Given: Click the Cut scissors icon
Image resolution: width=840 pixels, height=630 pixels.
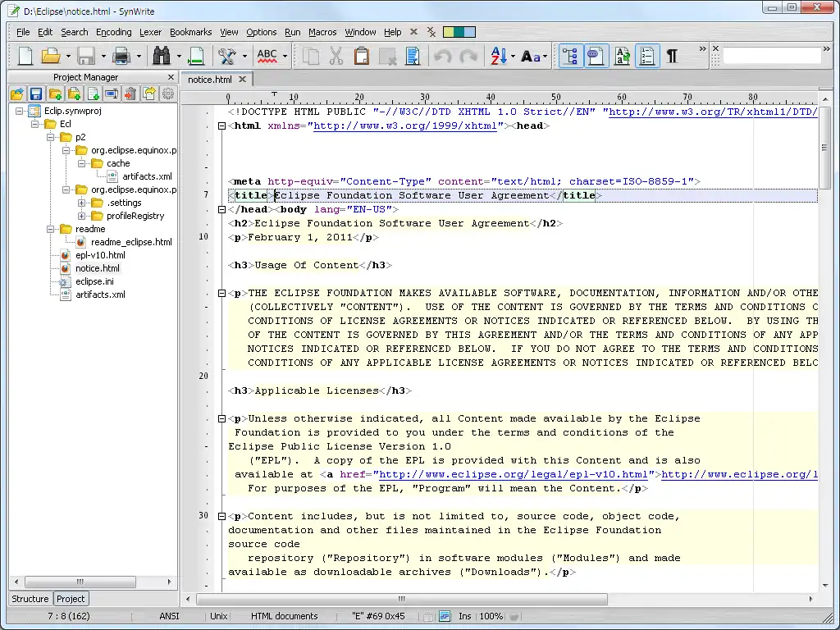Looking at the screenshot, I should [x=336, y=56].
